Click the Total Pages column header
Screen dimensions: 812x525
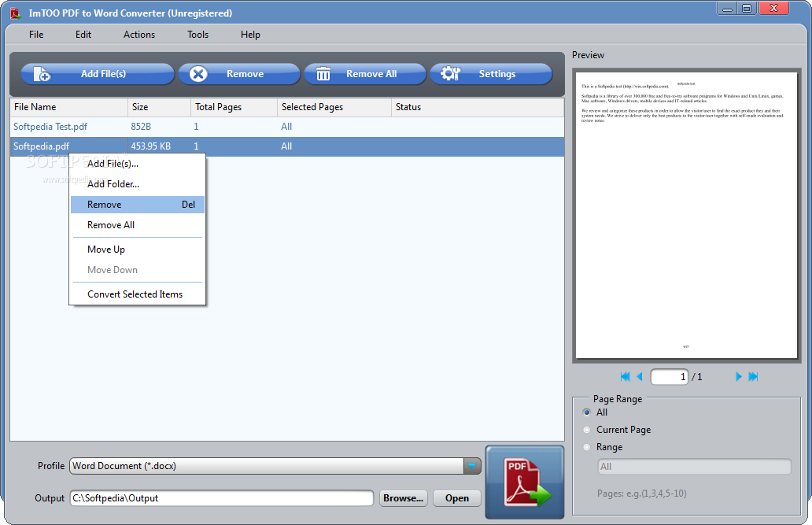(234, 107)
